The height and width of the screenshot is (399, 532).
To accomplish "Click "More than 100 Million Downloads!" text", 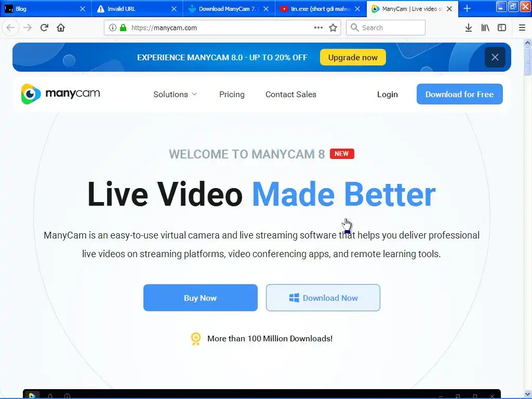I will click(x=270, y=339).
